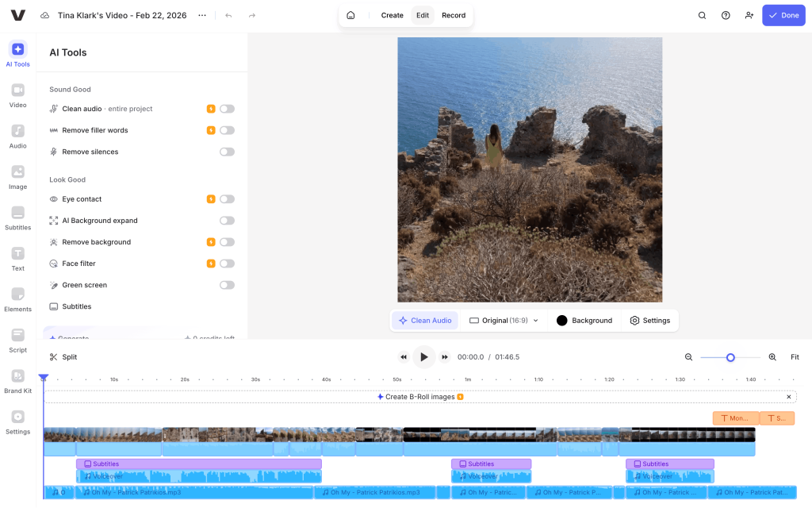Toggle the Green screen switch

[x=227, y=285]
